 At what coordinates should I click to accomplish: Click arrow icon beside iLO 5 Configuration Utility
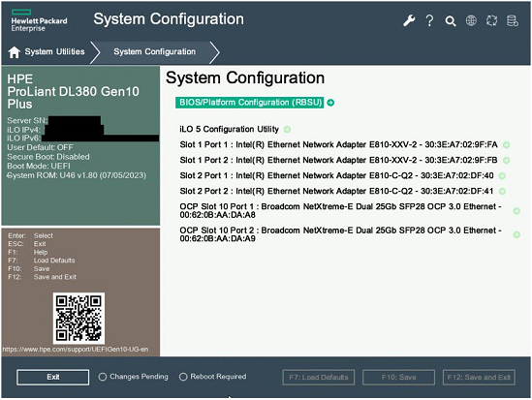pos(287,129)
